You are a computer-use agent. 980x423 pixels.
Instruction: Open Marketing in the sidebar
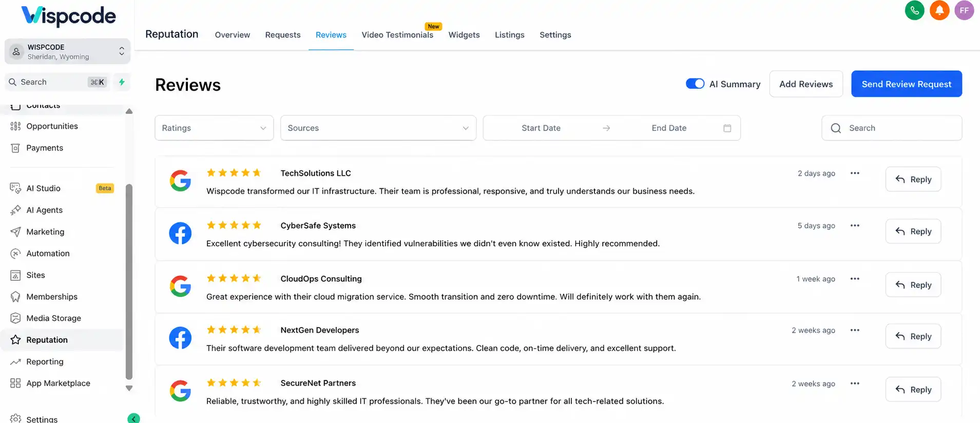tap(45, 232)
